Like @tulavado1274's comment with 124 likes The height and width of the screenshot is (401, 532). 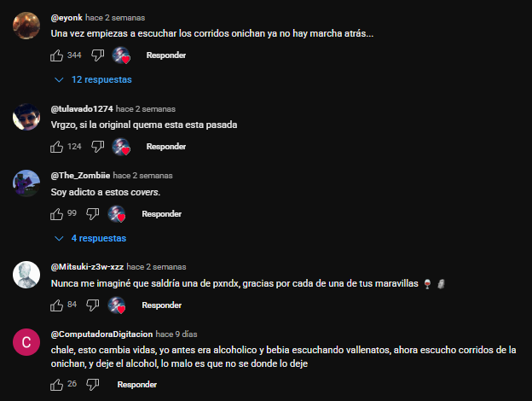[56, 147]
